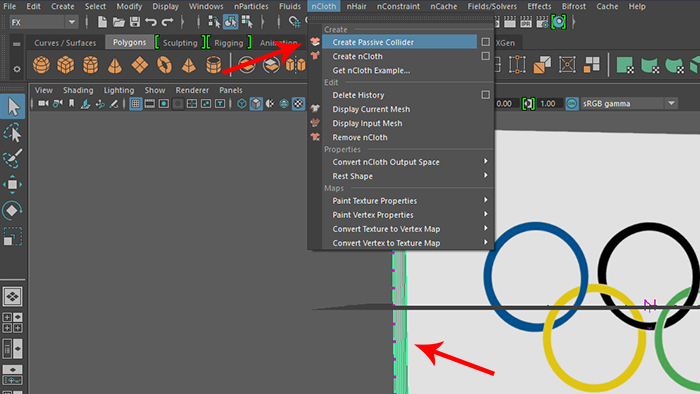700x394 pixels.
Task: Activate the Move tool
Action: click(12, 184)
